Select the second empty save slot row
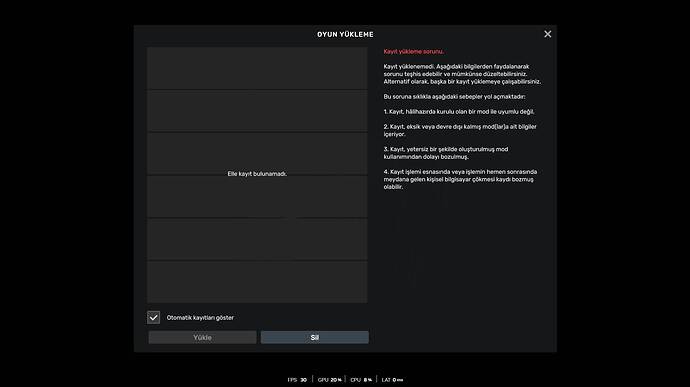 (x=257, y=111)
